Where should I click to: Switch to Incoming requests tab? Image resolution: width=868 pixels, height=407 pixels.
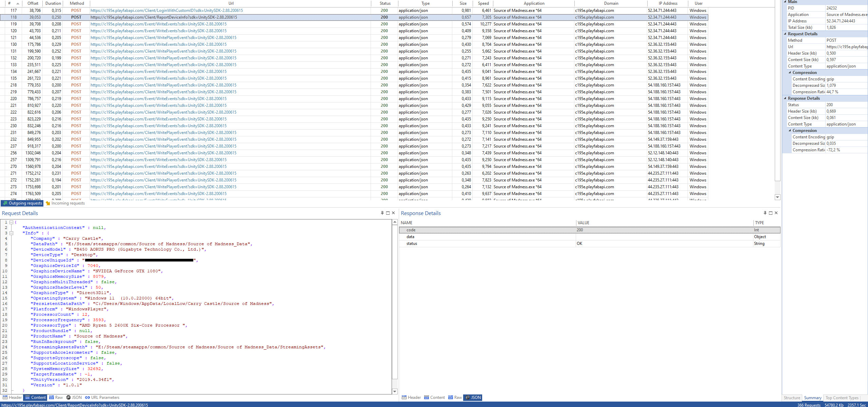pyautogui.click(x=65, y=203)
